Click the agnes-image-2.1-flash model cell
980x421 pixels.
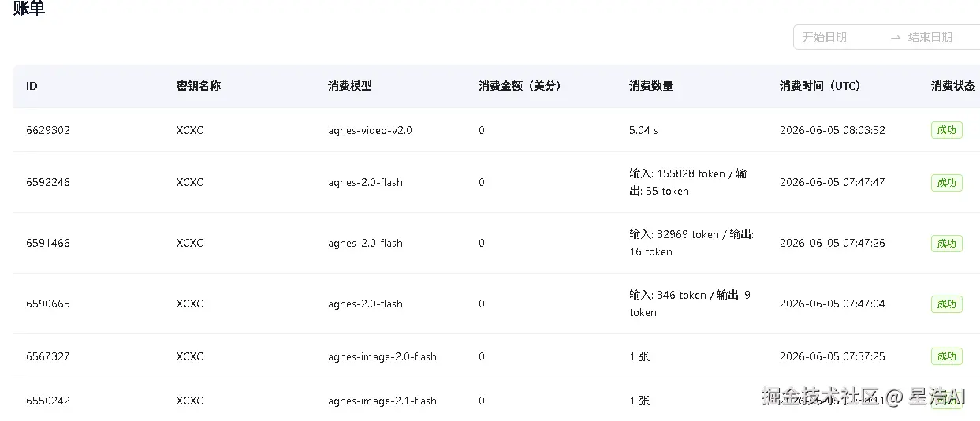[382, 401]
